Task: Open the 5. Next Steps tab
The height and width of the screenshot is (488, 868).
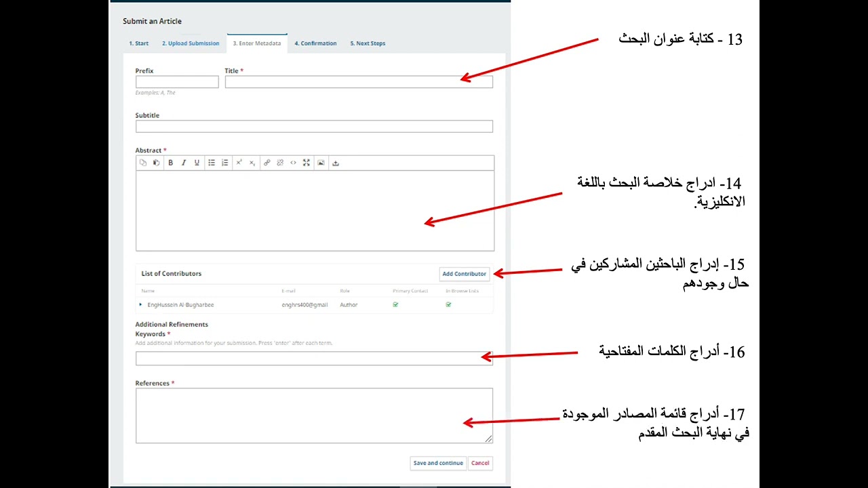Action: (368, 43)
